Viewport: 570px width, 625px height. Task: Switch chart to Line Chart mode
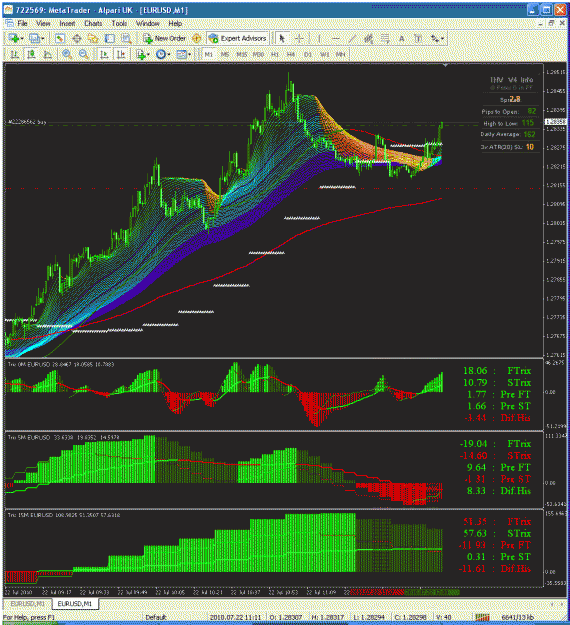pos(47,54)
